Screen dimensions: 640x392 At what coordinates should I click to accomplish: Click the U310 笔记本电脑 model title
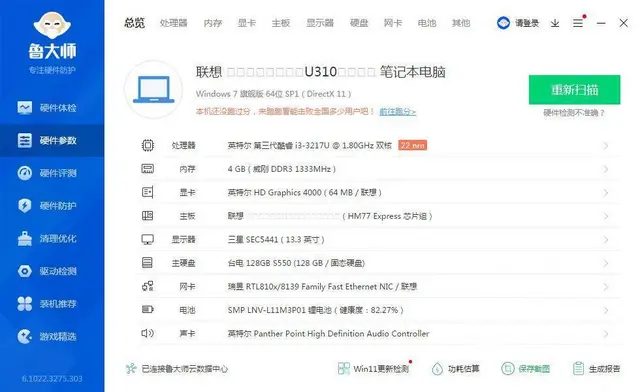click(320, 72)
